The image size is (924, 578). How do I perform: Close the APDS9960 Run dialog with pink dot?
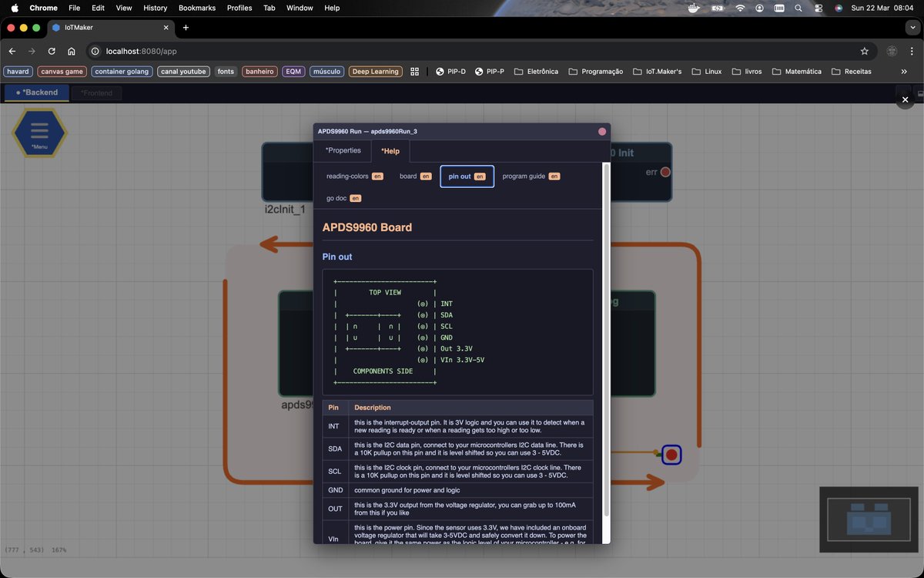(x=602, y=132)
